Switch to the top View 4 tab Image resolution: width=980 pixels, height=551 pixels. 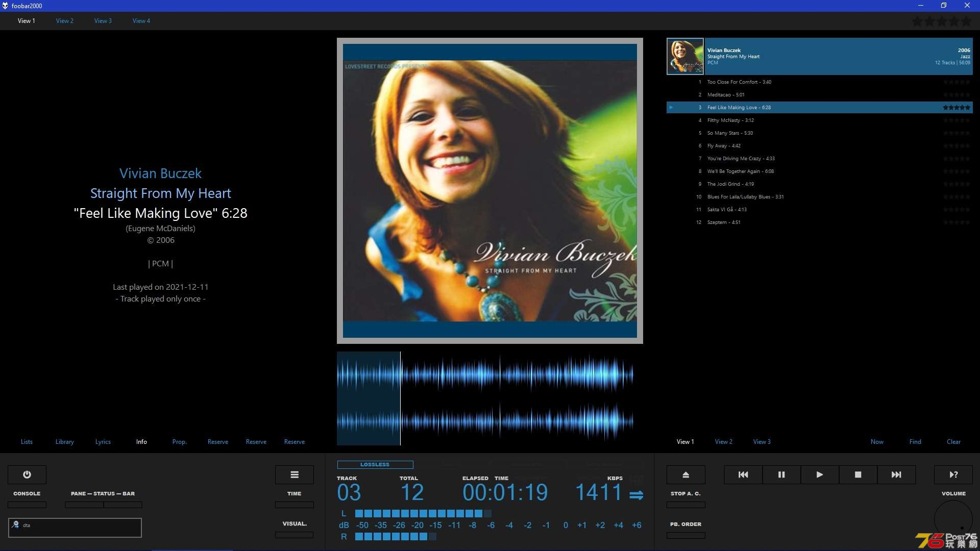coord(141,21)
